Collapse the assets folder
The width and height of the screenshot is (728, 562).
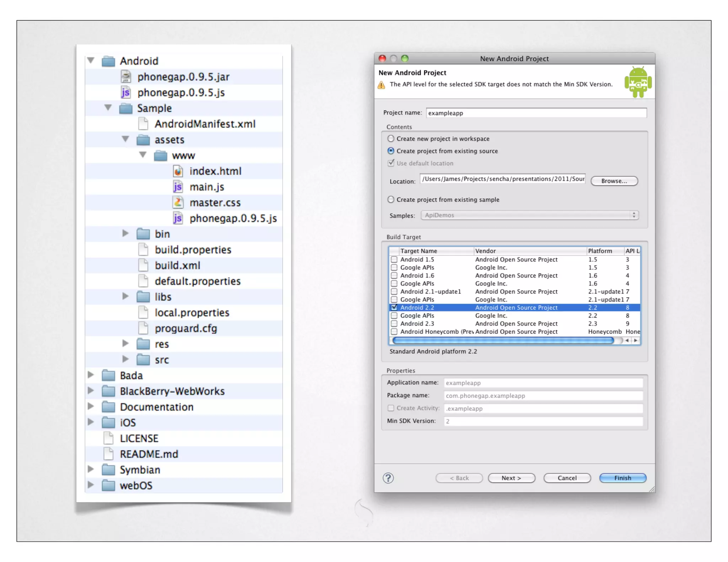pos(125,139)
